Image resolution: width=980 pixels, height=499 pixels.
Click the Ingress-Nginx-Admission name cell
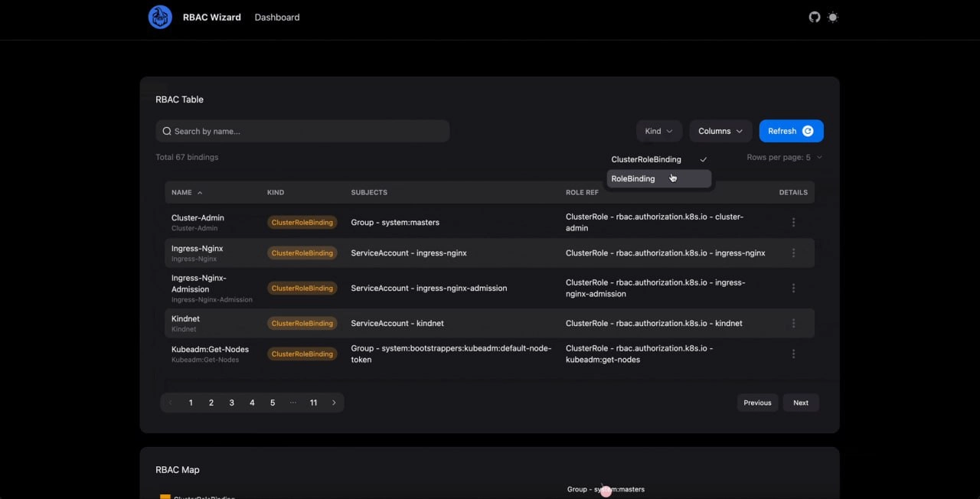212,289
